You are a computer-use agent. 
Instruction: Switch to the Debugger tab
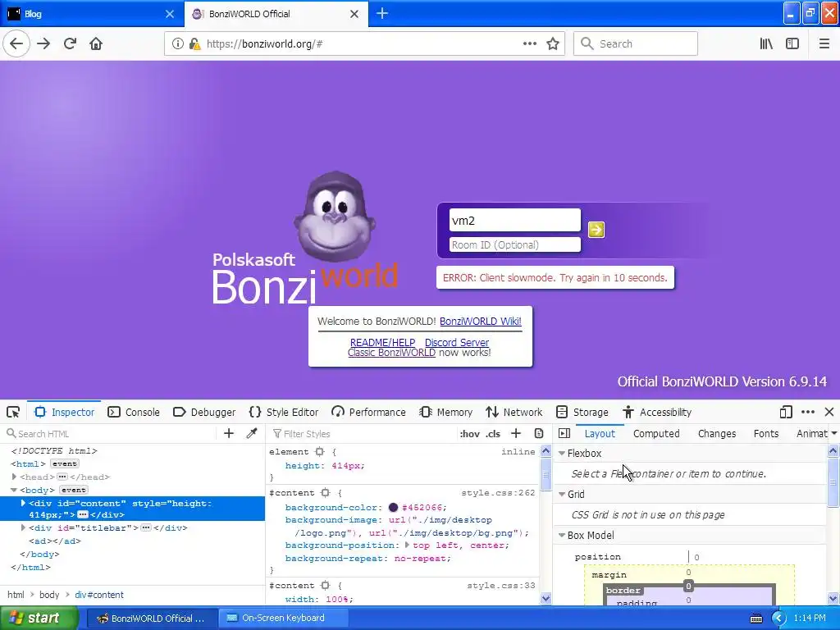(204, 412)
